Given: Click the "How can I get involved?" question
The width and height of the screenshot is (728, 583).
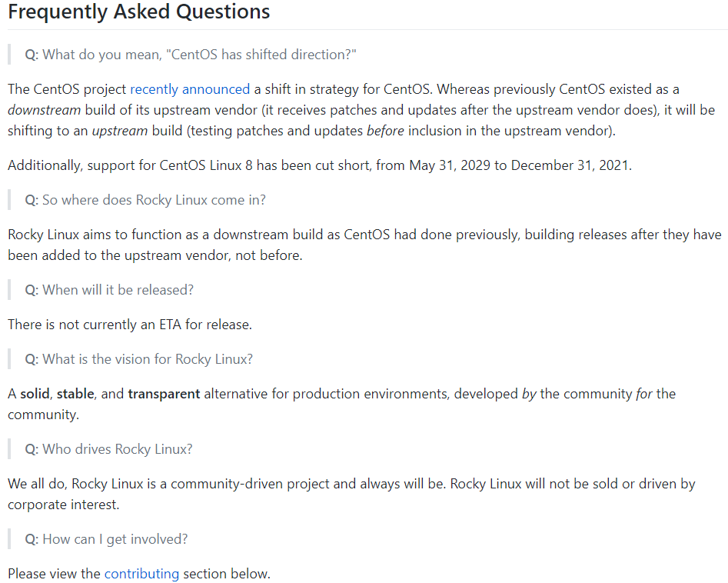Looking at the screenshot, I should 106,539.
